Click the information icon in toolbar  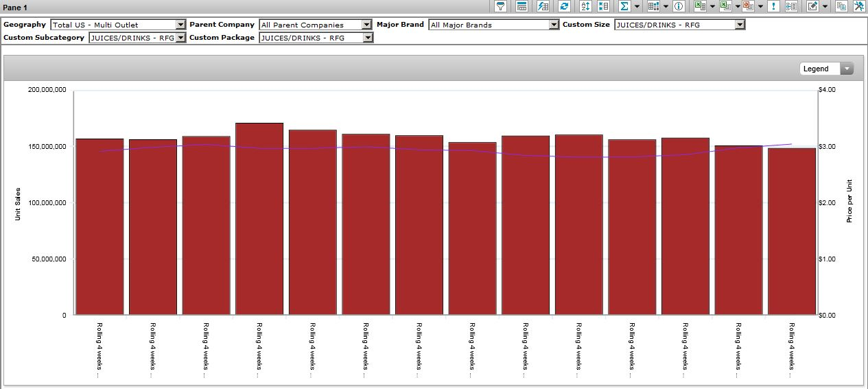pos(679,6)
